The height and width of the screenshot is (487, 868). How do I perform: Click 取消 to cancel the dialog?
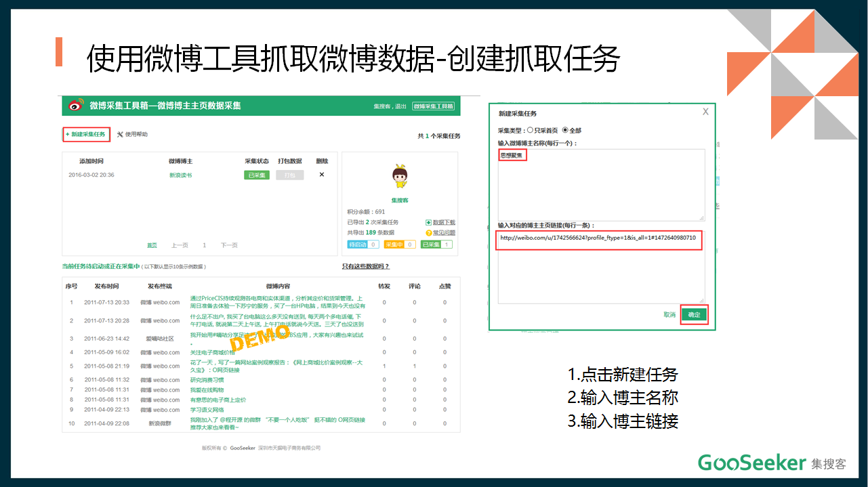[x=669, y=315]
